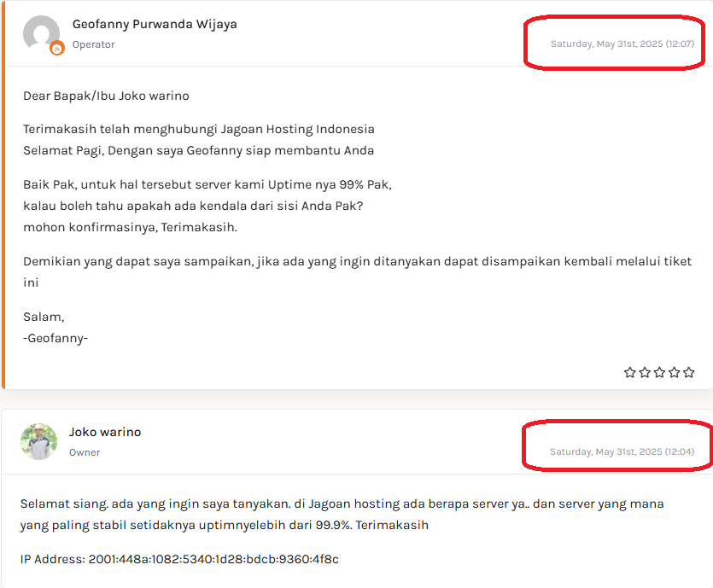Rate Geofanny's reply five stars
The image size is (713, 588).
pyautogui.click(x=688, y=372)
